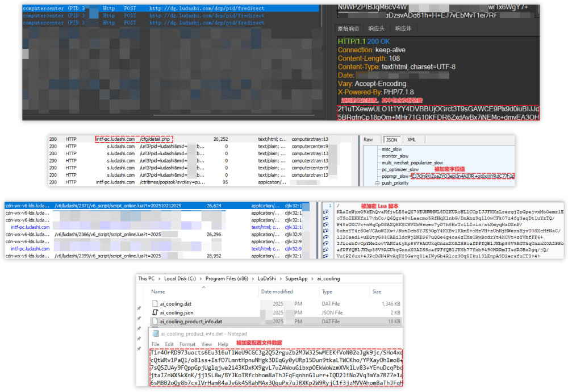This screenshot has height=392, width=568.
Task: Select the highlighted computercenter POST request row
Action: coord(171,9)
